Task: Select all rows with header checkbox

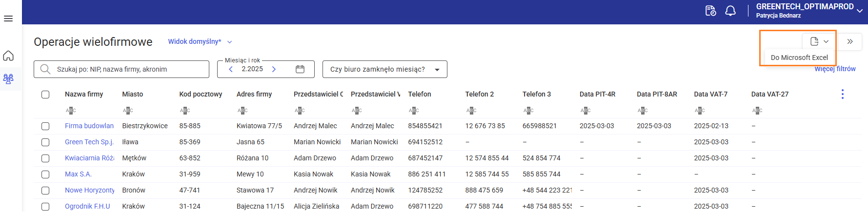Action: 45,95
